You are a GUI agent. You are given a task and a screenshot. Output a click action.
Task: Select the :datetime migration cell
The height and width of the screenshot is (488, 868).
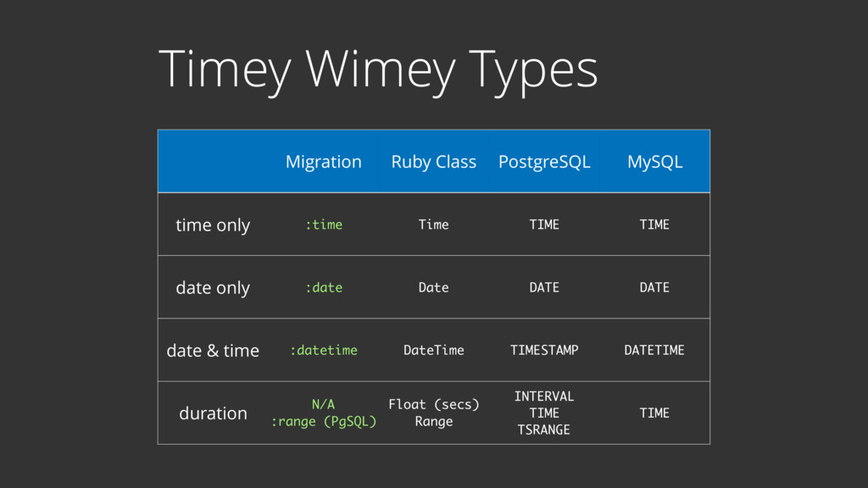click(x=324, y=350)
